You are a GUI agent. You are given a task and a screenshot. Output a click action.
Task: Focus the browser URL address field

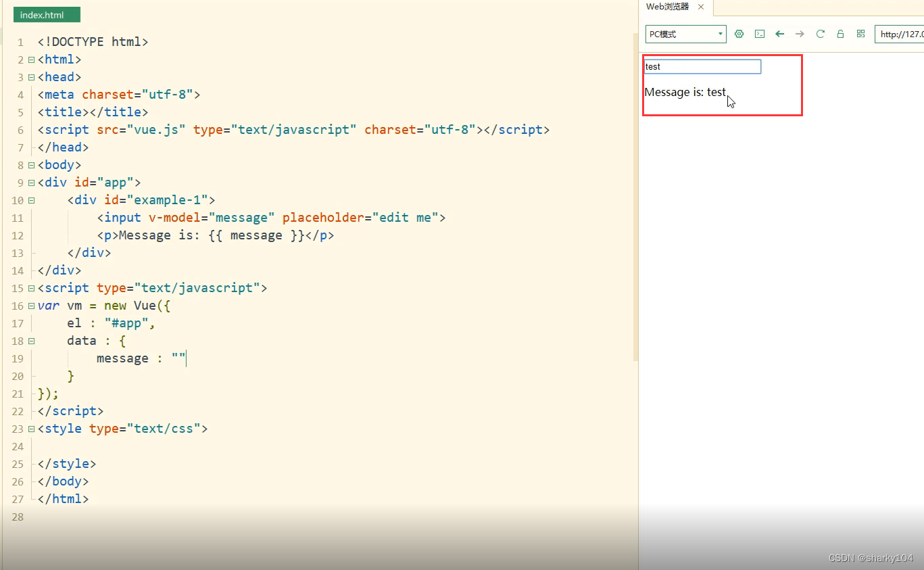pyautogui.click(x=899, y=34)
